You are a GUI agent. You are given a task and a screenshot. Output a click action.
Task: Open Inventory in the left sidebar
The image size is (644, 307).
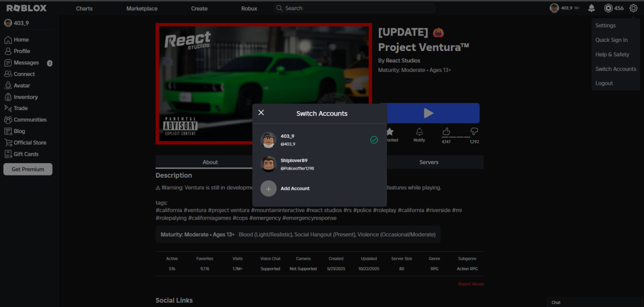(x=25, y=97)
